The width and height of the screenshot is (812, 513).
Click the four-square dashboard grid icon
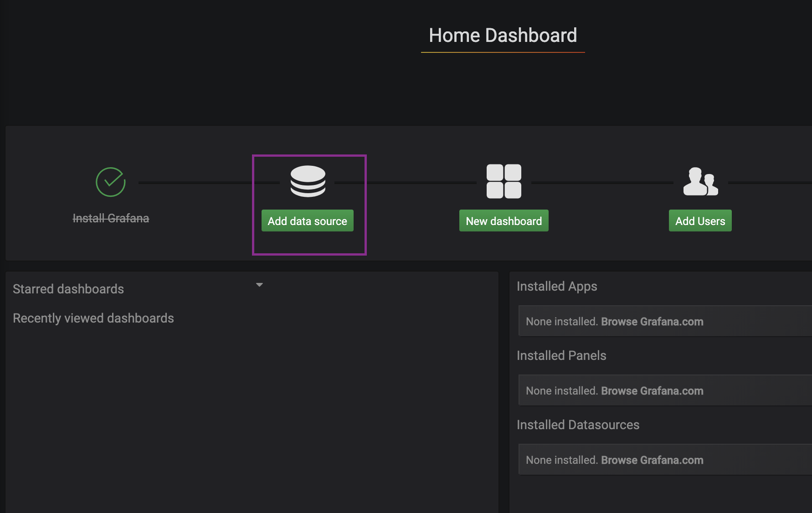[x=504, y=181]
